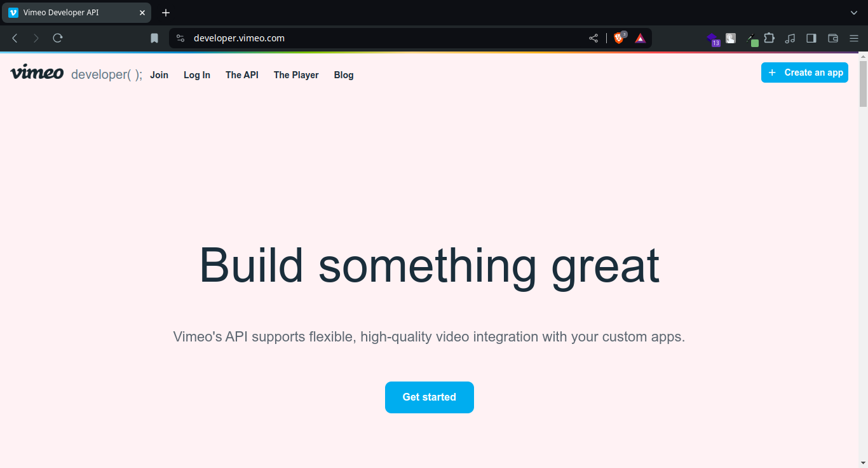Expand the tab search chevron at top right

point(854,13)
